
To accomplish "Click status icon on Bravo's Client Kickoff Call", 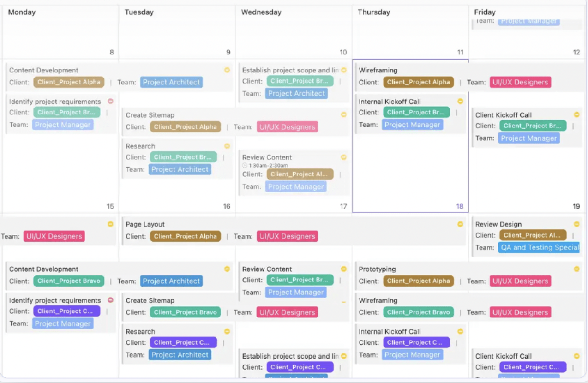I will (576, 115).
